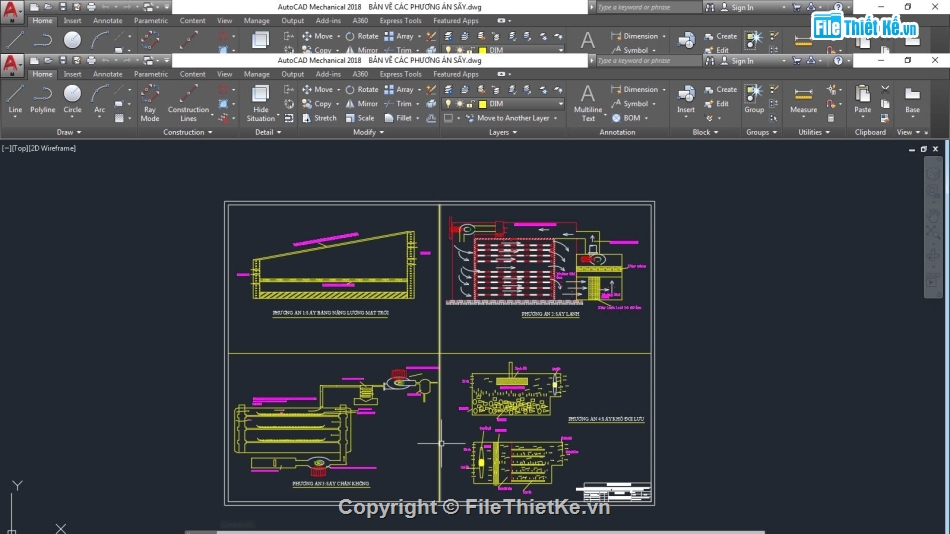Select the Line tool in front window
Viewport: 950px width, 534px height.
pos(15,99)
